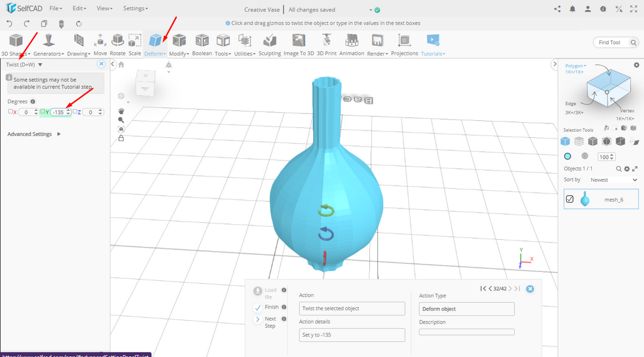Image resolution: width=644 pixels, height=357 pixels.
Task: Open the Polygon selection dropdown
Action: 576,66
